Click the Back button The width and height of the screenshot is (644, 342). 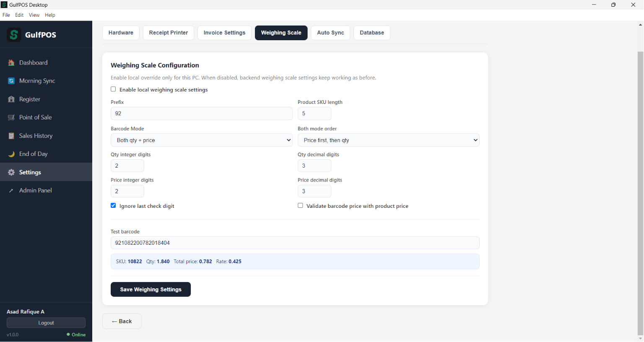pyautogui.click(x=122, y=321)
